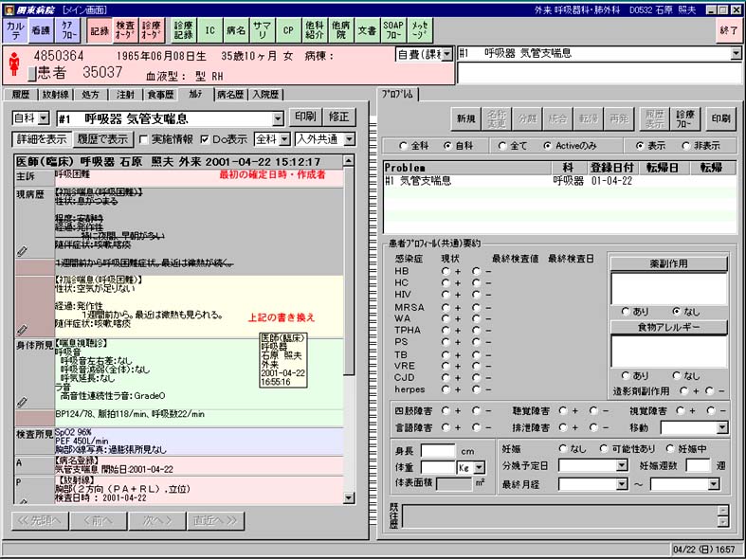Open the 他科紹介 toolbar button
746x560 pixels.
point(314,30)
